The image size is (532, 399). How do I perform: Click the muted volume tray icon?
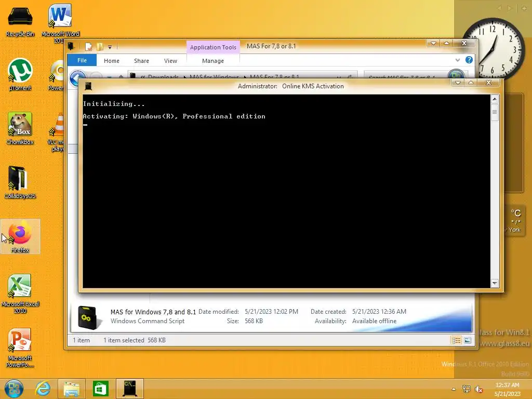click(x=478, y=389)
